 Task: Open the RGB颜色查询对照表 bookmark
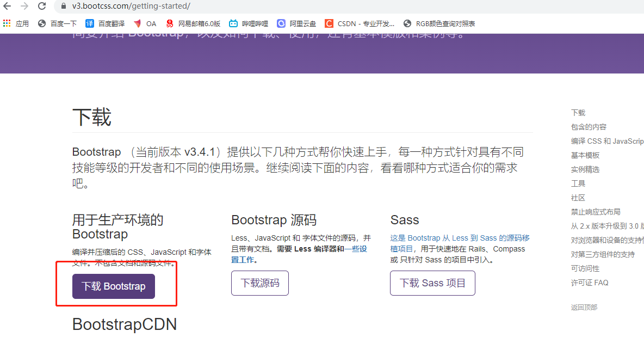[439, 24]
